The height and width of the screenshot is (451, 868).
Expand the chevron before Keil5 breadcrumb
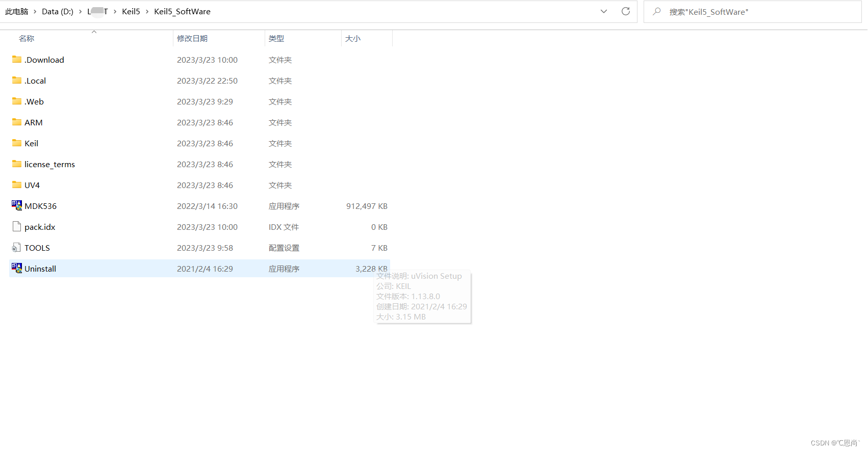(x=115, y=12)
